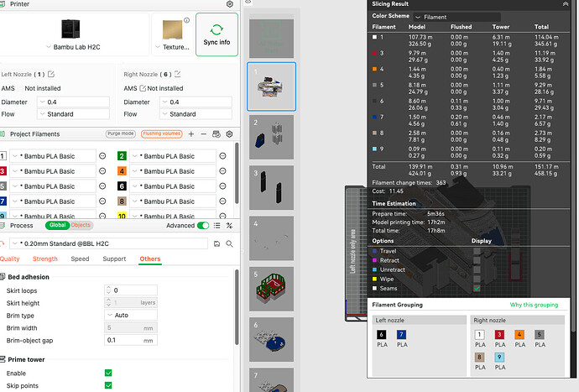This screenshot has height=392, width=579.
Task: Click right nozzle filament 3 swatch
Action: [x=499, y=335]
